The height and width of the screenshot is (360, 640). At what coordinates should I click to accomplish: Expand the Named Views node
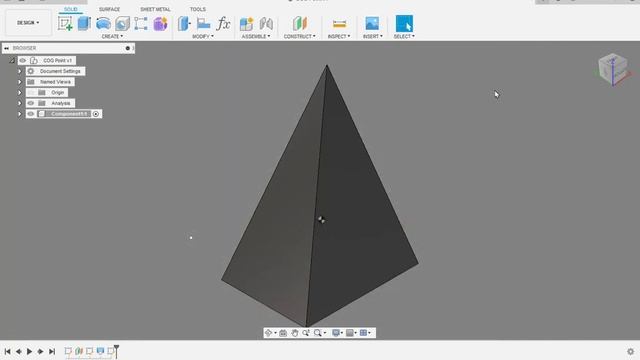pyautogui.click(x=20, y=82)
